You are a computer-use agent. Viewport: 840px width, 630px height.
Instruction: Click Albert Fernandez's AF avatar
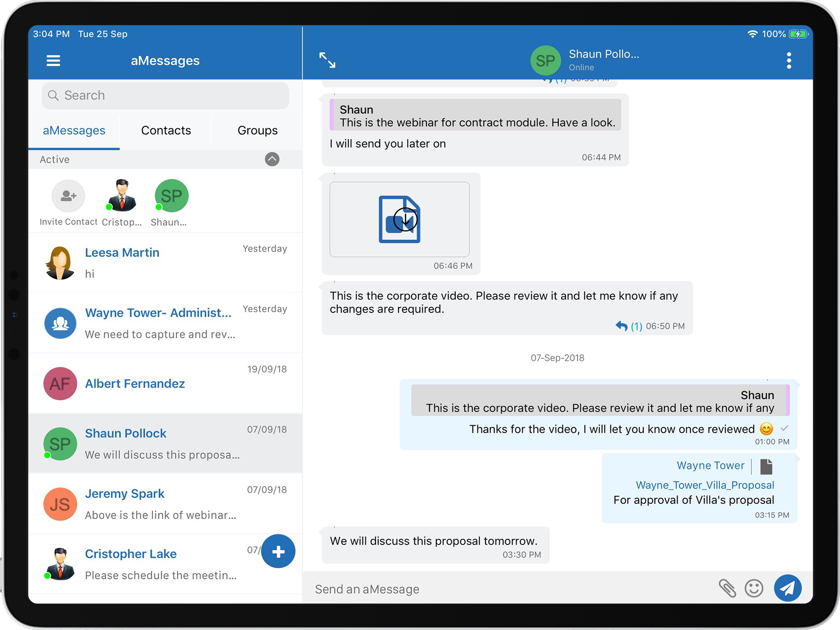click(60, 383)
